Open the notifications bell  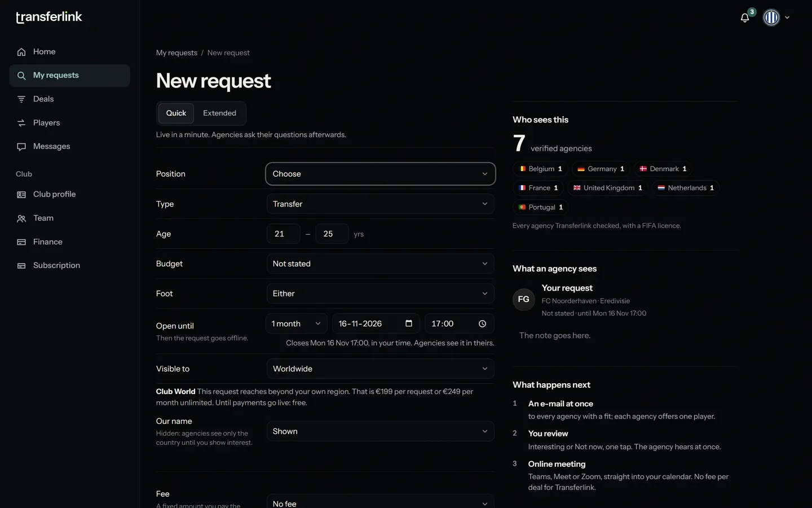[745, 17]
